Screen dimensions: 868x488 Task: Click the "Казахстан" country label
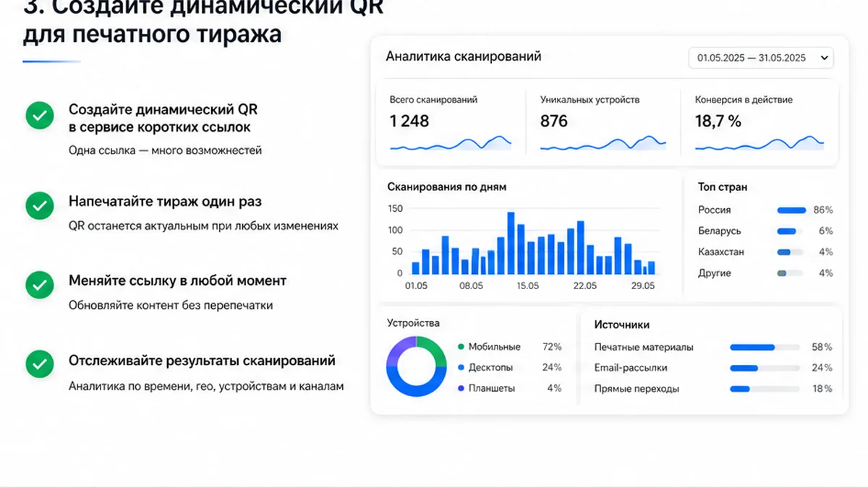[x=721, y=252]
